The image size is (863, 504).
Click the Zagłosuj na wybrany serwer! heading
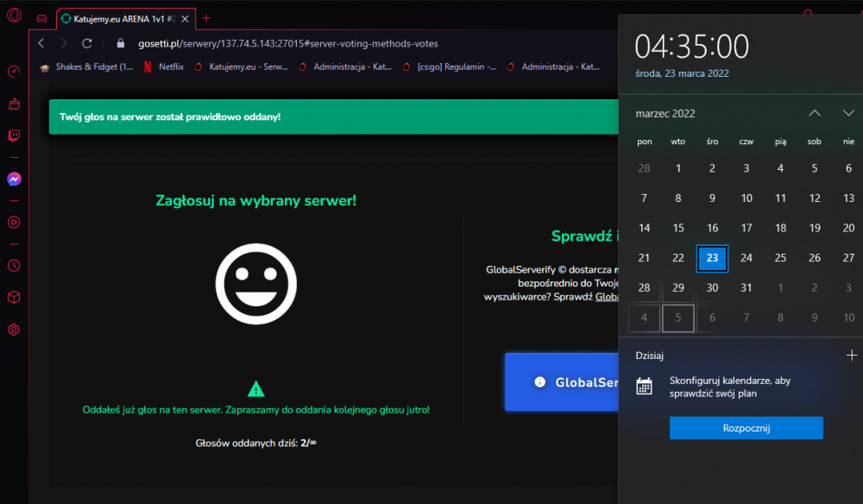[x=256, y=200]
